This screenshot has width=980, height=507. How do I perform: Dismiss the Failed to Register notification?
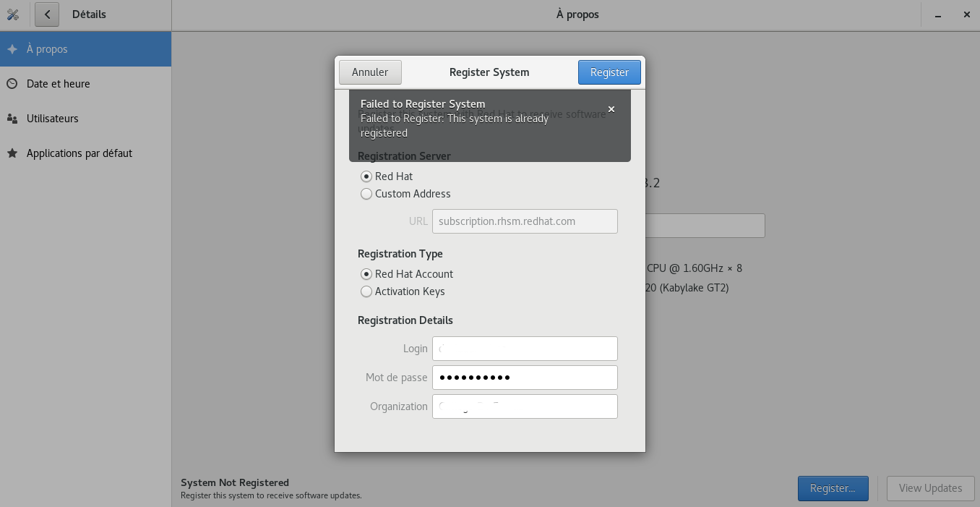611,110
